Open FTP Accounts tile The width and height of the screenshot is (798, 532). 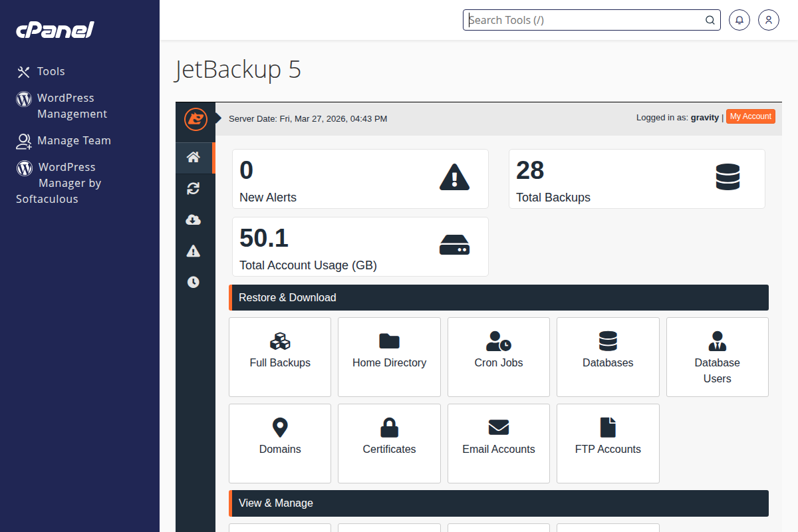(x=608, y=444)
